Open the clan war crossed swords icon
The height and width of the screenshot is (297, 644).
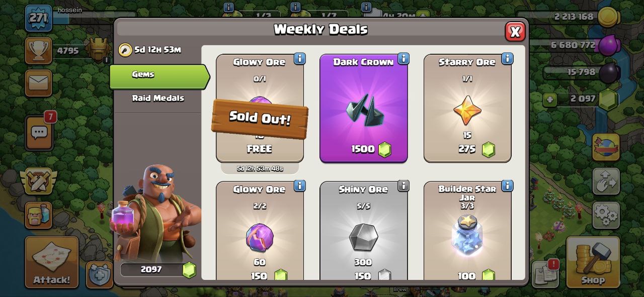[38, 181]
